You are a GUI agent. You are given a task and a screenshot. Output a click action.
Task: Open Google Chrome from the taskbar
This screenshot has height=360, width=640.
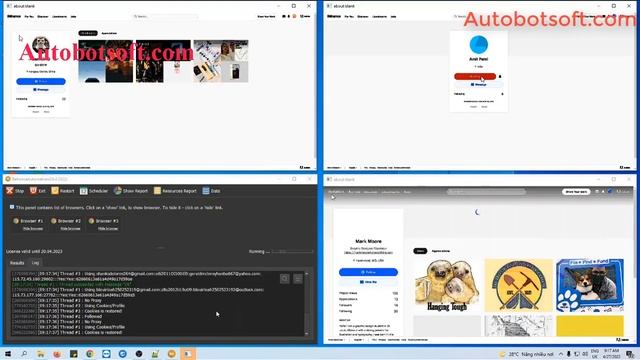(x=90, y=354)
